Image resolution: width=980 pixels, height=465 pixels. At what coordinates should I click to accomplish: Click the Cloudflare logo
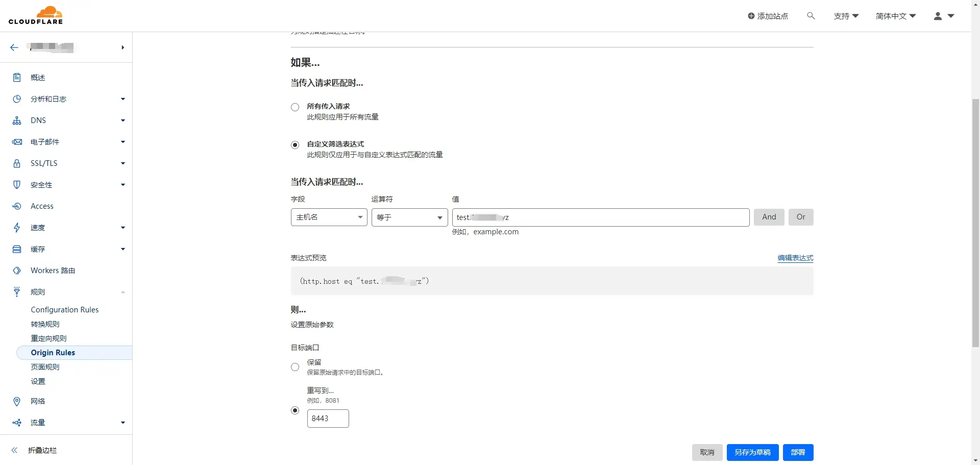click(x=36, y=15)
